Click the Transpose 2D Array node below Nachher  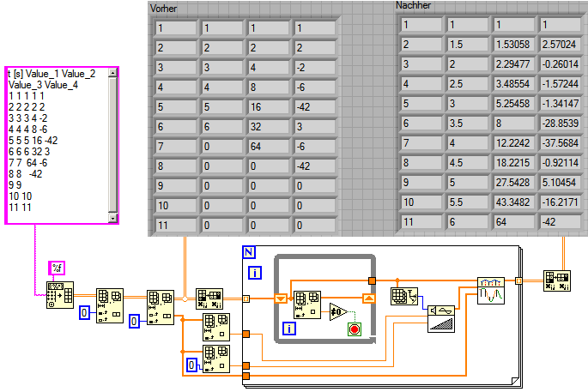pyautogui.click(x=557, y=281)
